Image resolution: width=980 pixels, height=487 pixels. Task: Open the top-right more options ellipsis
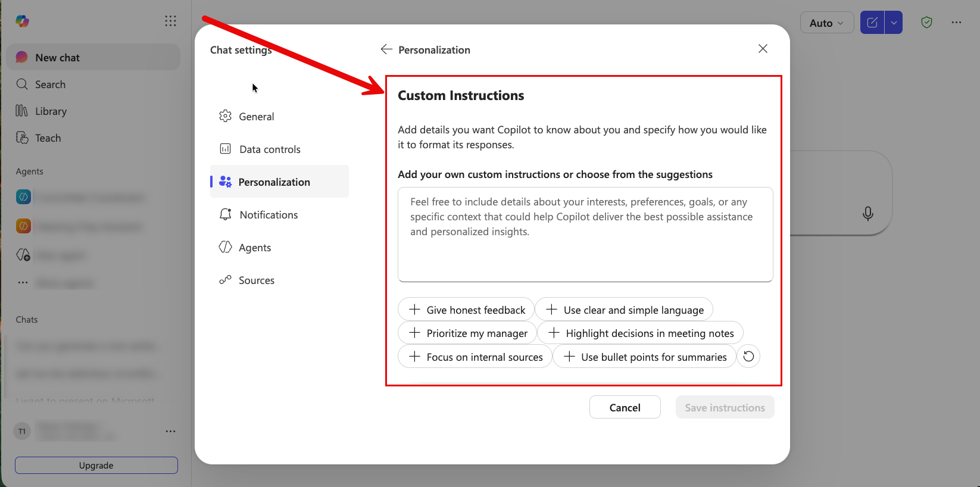click(956, 23)
